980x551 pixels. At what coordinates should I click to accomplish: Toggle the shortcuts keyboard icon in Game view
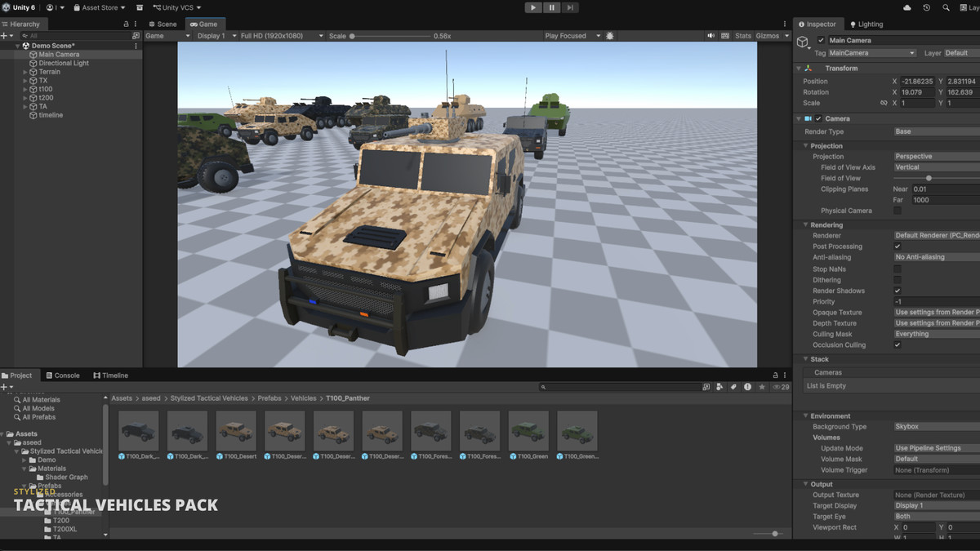click(724, 36)
